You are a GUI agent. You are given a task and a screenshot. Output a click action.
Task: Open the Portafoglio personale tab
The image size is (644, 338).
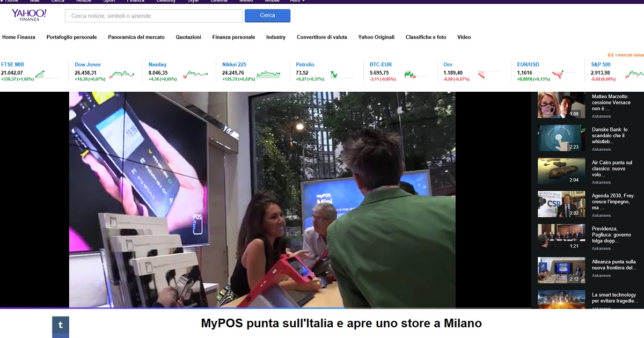(x=72, y=37)
